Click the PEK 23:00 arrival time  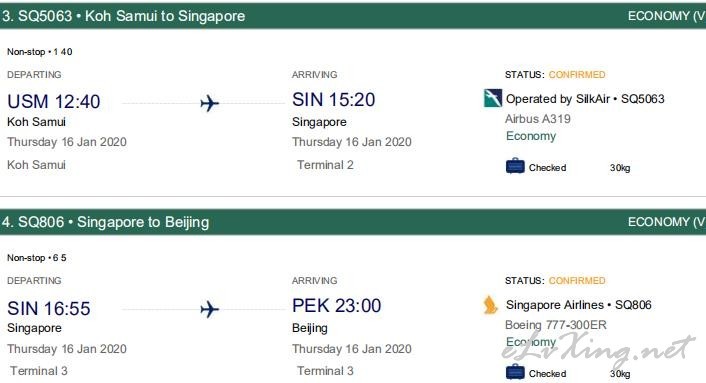[x=336, y=306]
